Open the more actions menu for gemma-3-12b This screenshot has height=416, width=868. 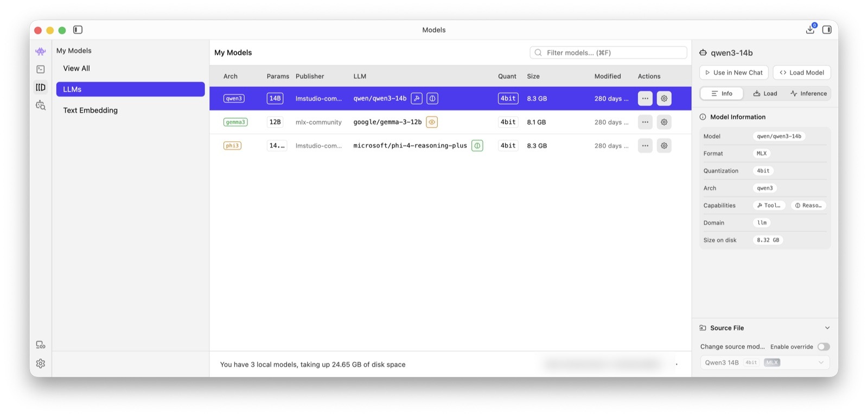click(x=645, y=122)
